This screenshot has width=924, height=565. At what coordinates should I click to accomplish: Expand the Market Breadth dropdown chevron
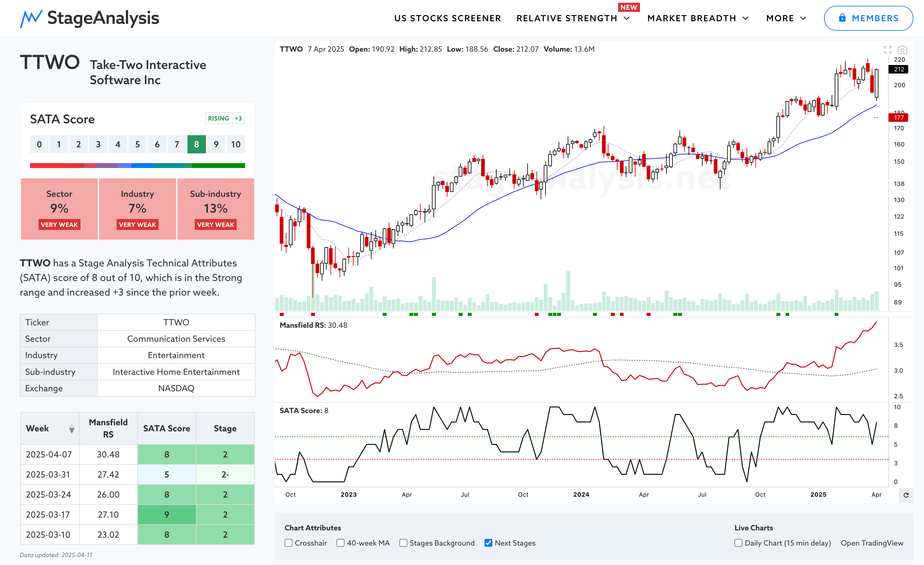click(x=745, y=18)
